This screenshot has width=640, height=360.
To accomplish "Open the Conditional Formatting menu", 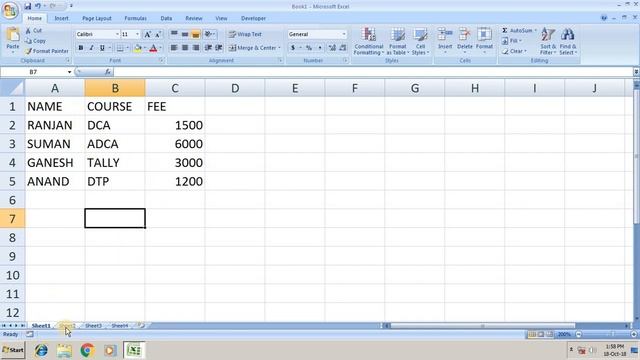I will coord(369,41).
